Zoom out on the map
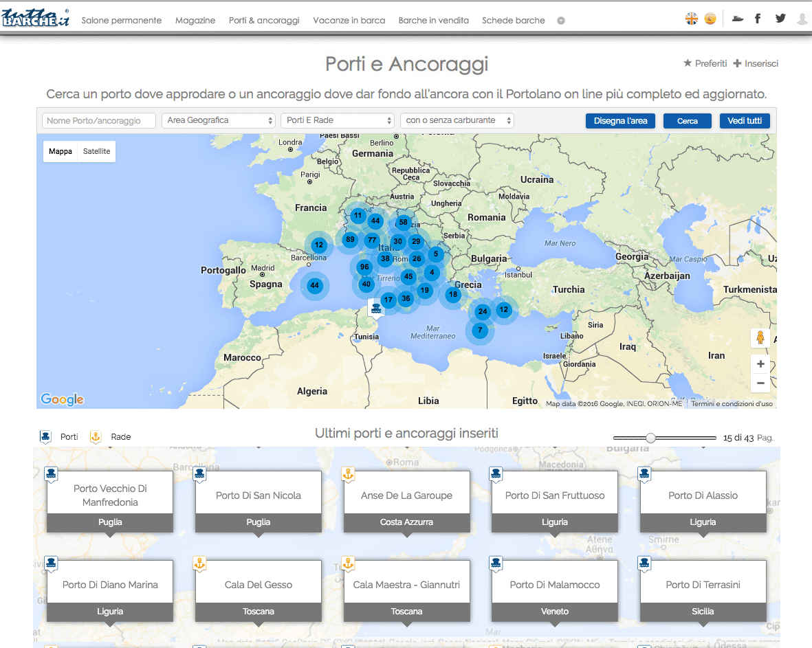 [760, 383]
